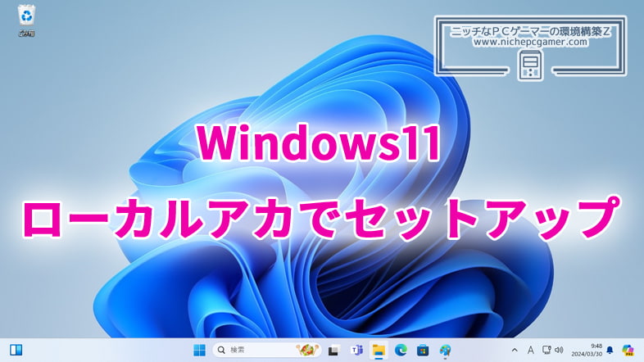Open the Paint app in the taskbar
Viewport: 644px width, 362px height.
pyautogui.click(x=445, y=350)
